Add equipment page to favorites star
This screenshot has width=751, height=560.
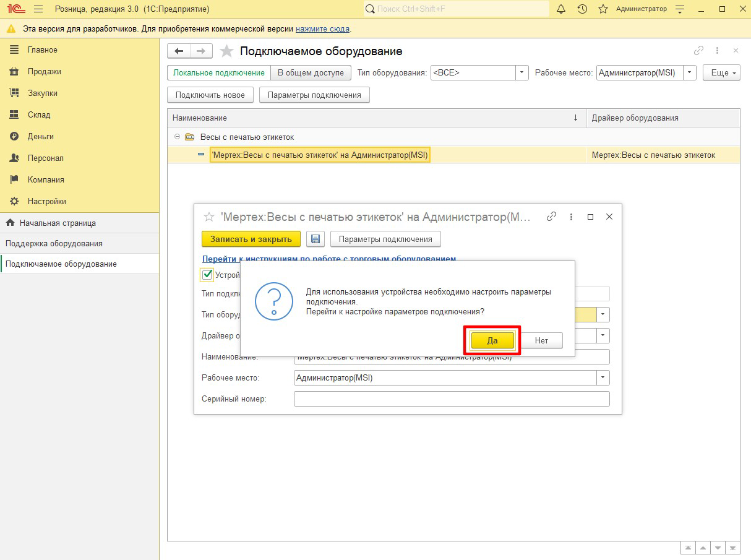(x=226, y=51)
